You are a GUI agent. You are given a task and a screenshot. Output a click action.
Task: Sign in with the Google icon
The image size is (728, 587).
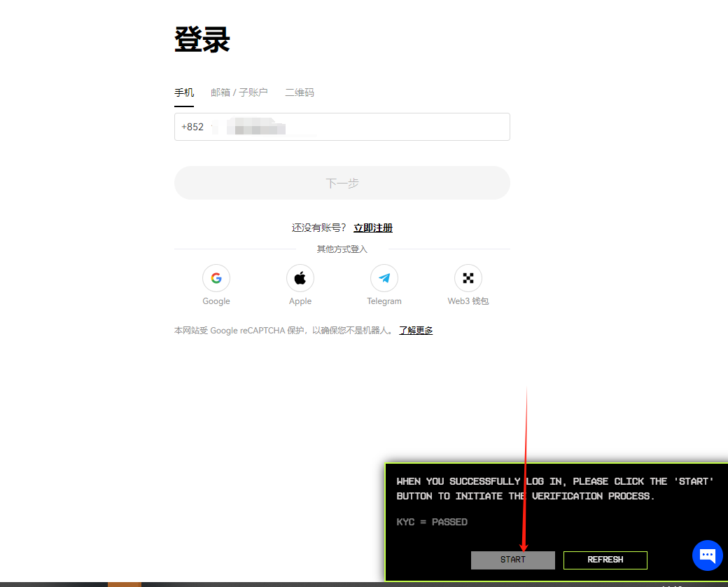pyautogui.click(x=216, y=278)
